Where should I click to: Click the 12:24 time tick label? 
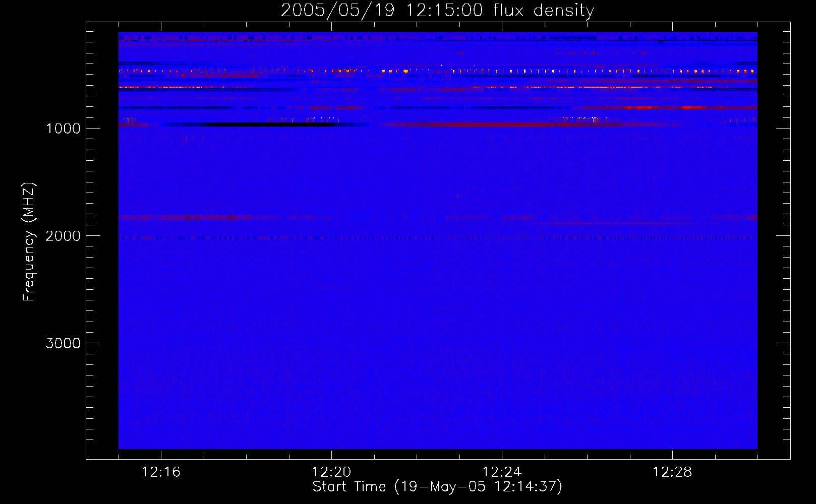(x=502, y=472)
